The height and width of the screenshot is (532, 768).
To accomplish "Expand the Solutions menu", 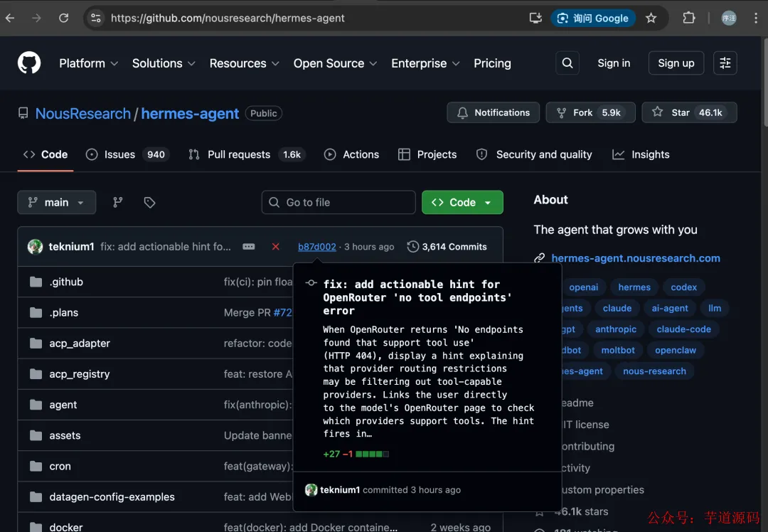I will pos(164,63).
